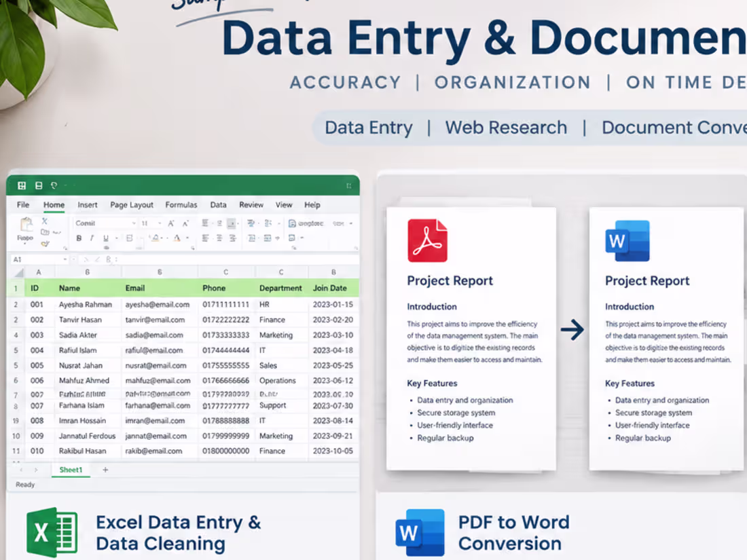Switch to the Review tab
The image size is (747, 560).
251,205
